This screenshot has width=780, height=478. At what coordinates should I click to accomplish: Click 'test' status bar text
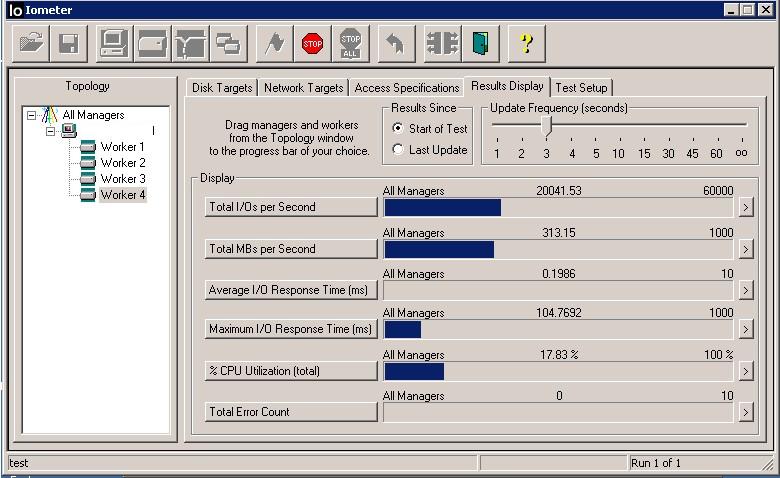[18, 463]
